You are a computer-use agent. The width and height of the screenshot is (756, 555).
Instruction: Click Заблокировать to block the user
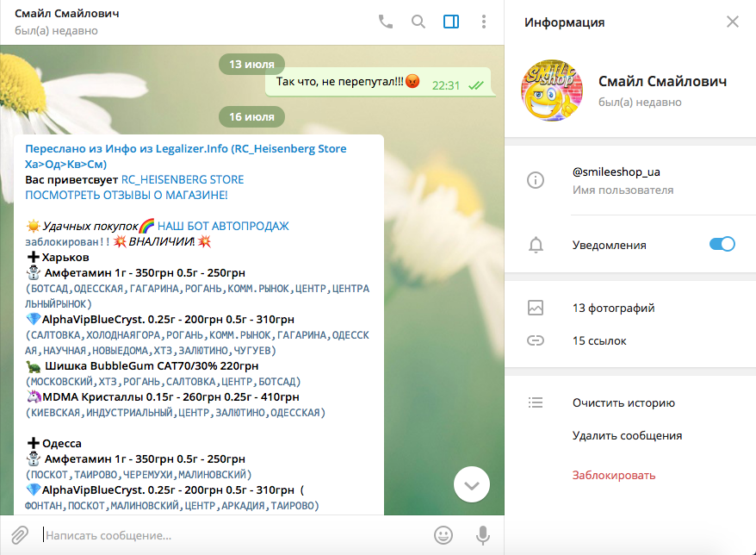pyautogui.click(x=614, y=476)
